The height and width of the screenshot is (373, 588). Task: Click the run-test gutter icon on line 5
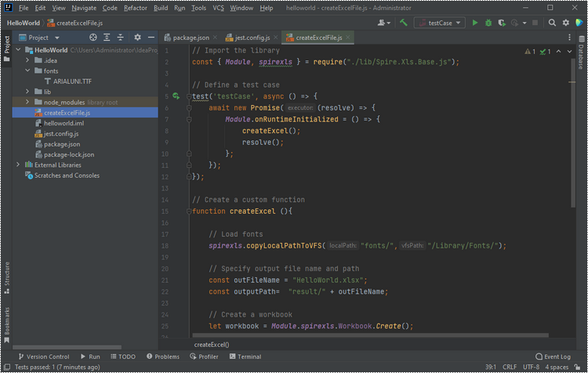point(176,96)
